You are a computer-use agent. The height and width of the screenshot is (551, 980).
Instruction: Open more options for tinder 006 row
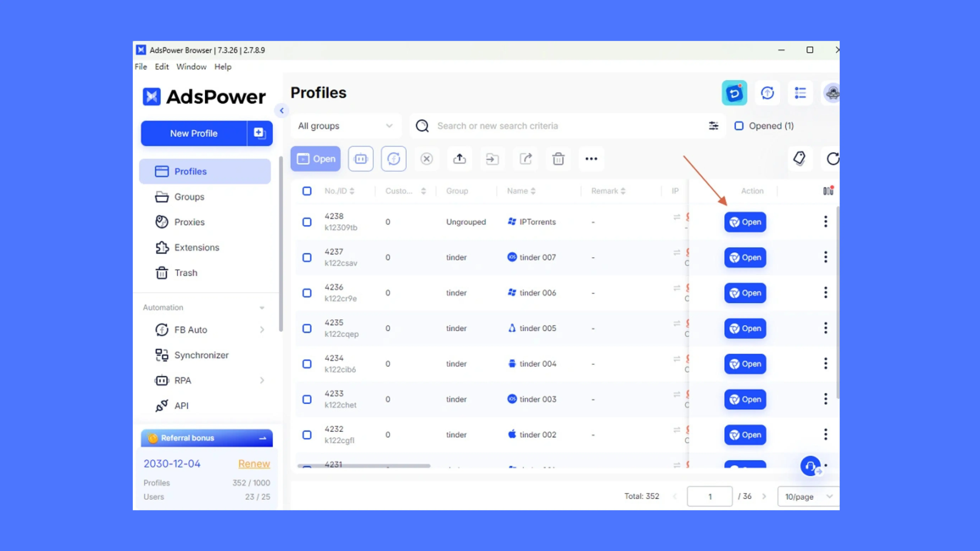pyautogui.click(x=826, y=292)
